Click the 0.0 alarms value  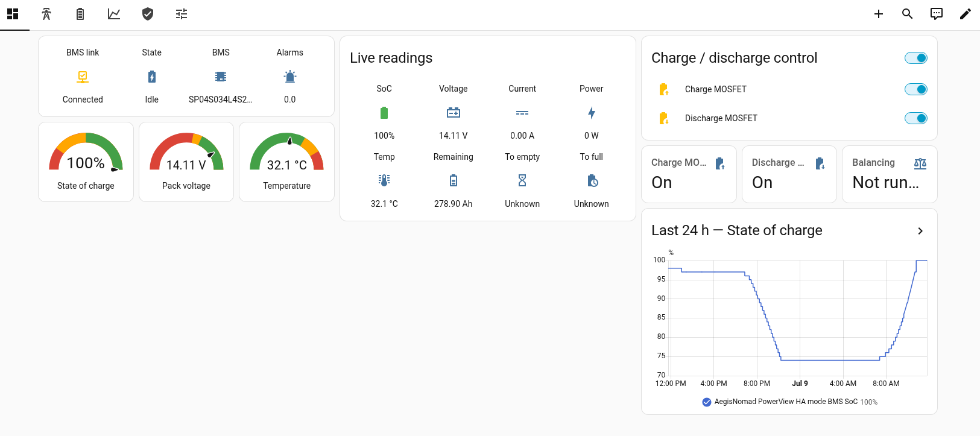(x=290, y=100)
